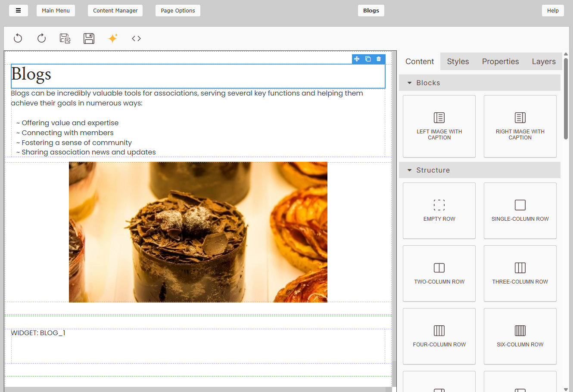Click the line '~ Offering value and expertise'

67,123
